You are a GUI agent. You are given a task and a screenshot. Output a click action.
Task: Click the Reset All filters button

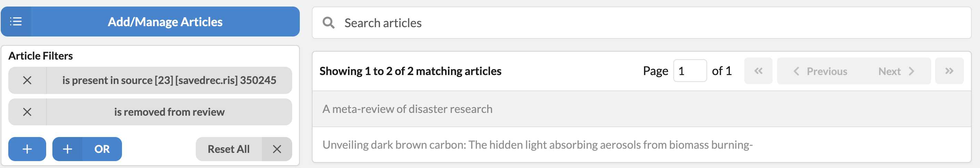228,149
